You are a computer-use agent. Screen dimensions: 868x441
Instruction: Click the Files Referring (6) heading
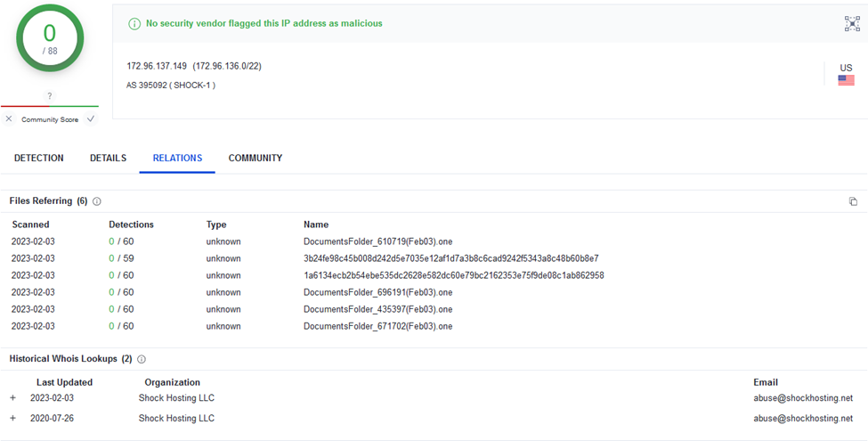point(48,200)
